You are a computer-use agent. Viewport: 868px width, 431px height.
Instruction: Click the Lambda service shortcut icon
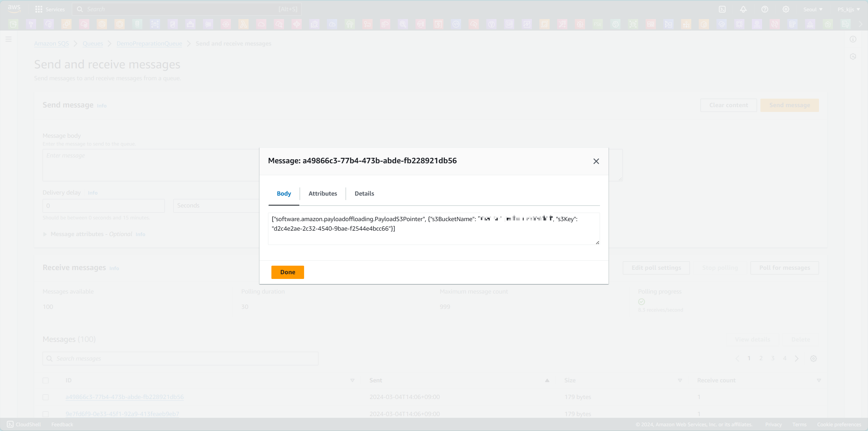click(x=243, y=24)
